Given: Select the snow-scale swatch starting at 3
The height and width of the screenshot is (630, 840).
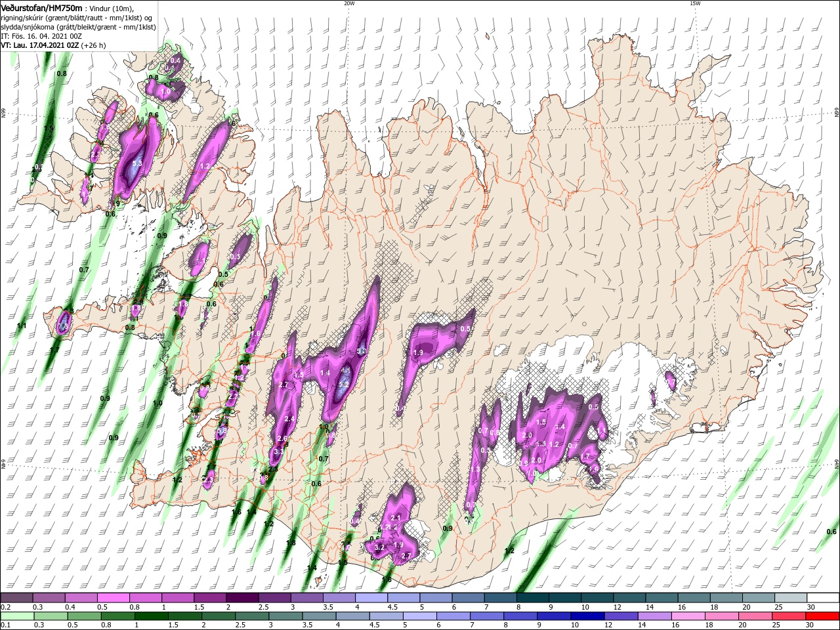Looking at the screenshot, I should point(306,597).
